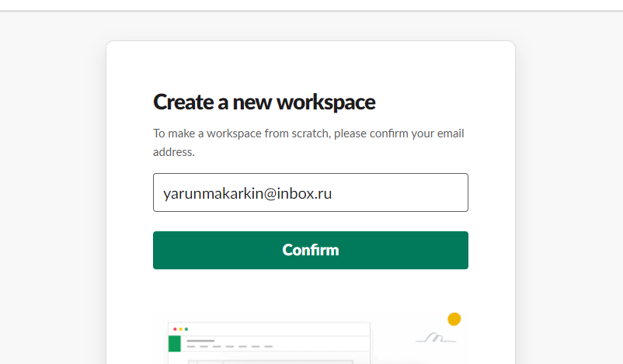Click the 'yarunmakarkin@inbox.ru' text in the field
The width and height of the screenshot is (623, 364).
[248, 193]
